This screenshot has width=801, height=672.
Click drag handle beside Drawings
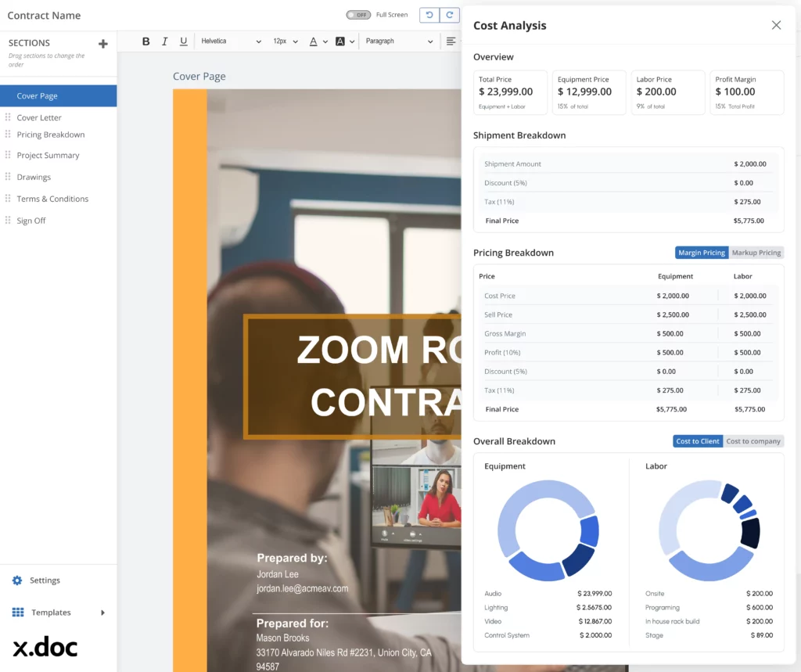[x=8, y=176]
